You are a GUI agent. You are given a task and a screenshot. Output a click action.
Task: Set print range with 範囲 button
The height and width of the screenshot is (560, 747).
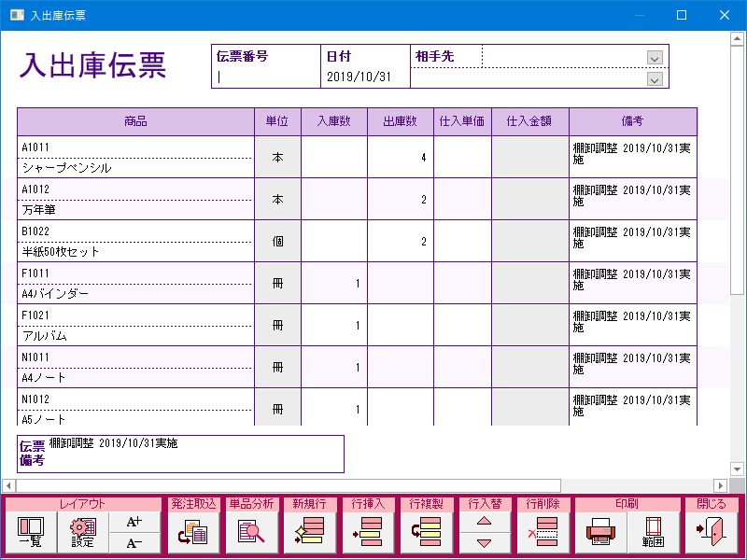coord(653,533)
